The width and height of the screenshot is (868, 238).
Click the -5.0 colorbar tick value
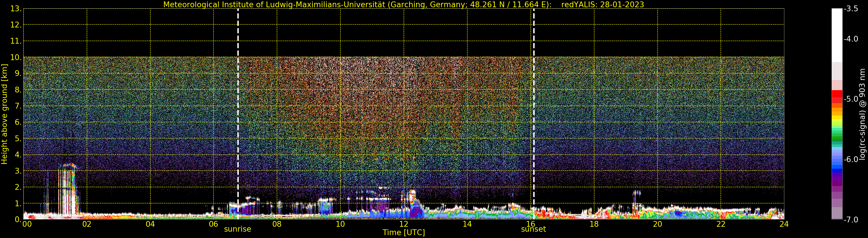click(851, 99)
